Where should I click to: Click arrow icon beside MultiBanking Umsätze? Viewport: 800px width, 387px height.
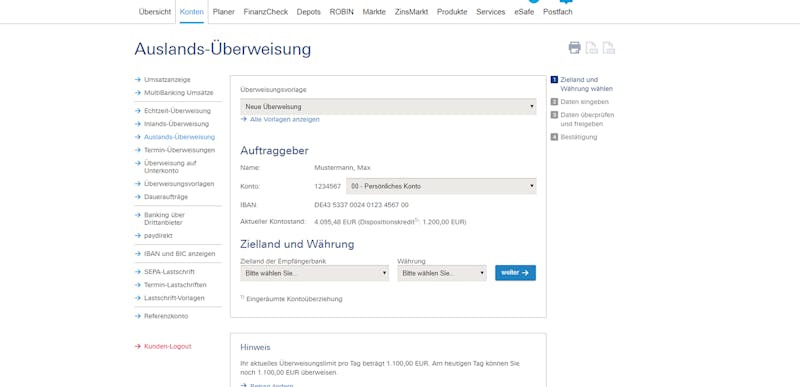tap(137, 93)
